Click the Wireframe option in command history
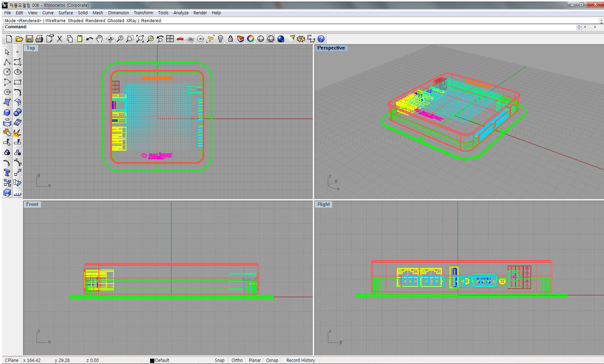Image resolution: width=604 pixels, height=364 pixels. tap(55, 21)
